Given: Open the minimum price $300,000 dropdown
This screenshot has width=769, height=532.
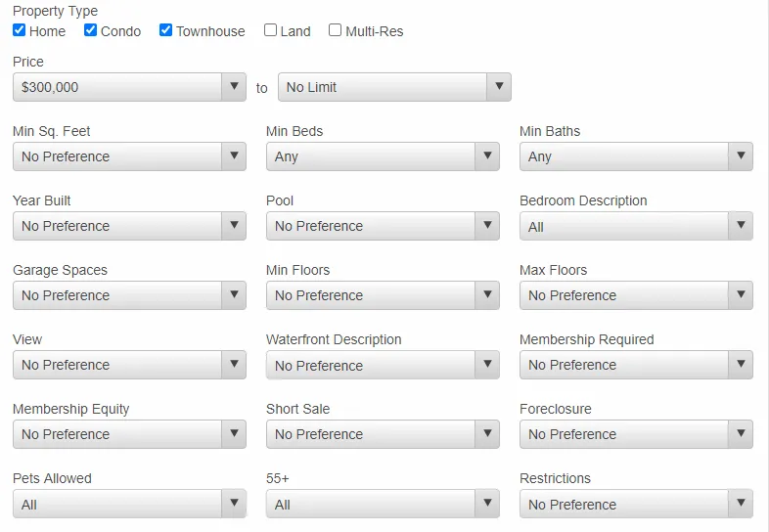Looking at the screenshot, I should coord(129,87).
